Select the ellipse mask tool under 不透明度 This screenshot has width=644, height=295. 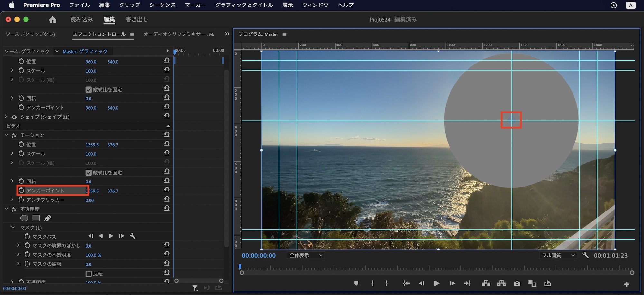coord(24,218)
